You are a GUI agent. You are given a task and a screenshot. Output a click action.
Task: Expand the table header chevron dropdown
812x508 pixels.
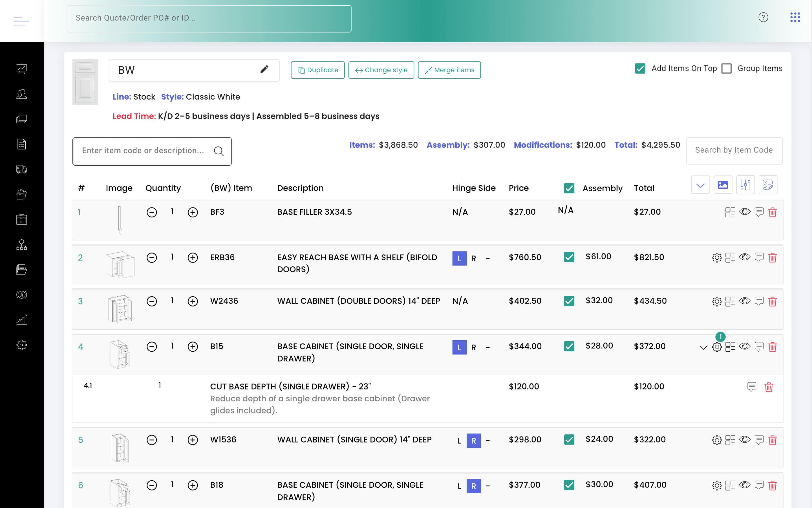coord(700,185)
